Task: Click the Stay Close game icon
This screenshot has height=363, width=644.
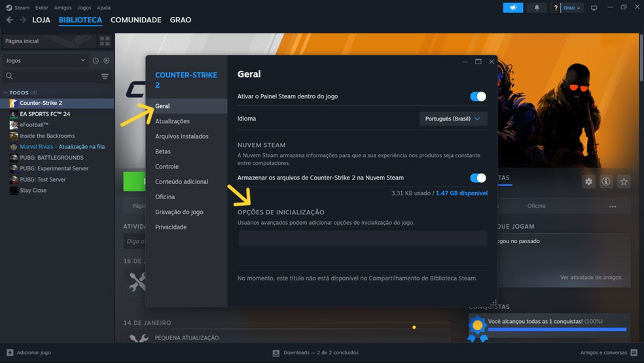Action: coord(14,190)
